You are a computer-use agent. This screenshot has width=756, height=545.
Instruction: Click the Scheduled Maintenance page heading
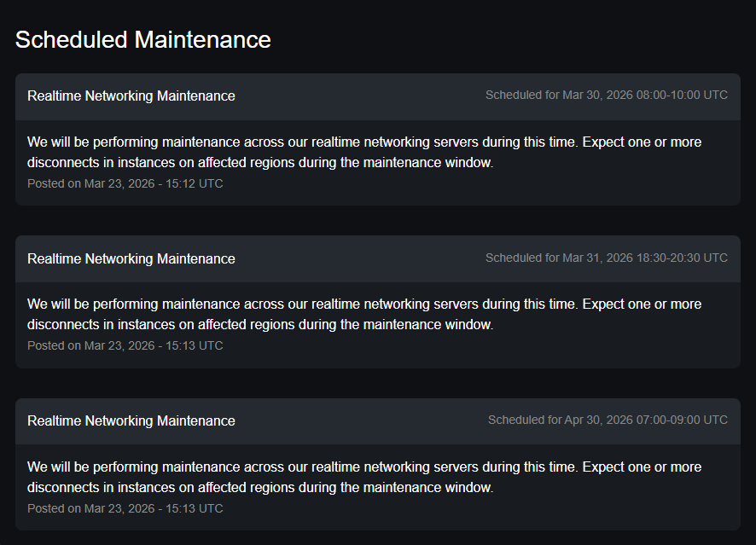click(x=142, y=39)
